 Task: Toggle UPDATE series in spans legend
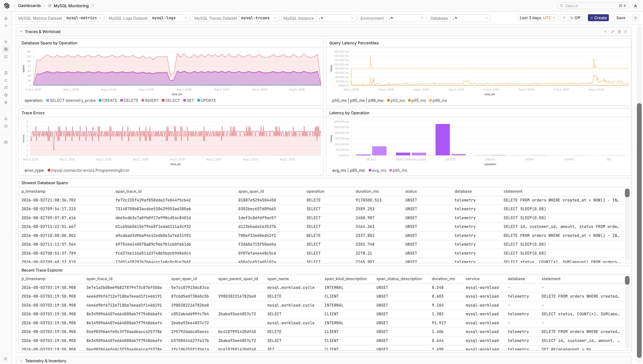pyautogui.click(x=206, y=101)
